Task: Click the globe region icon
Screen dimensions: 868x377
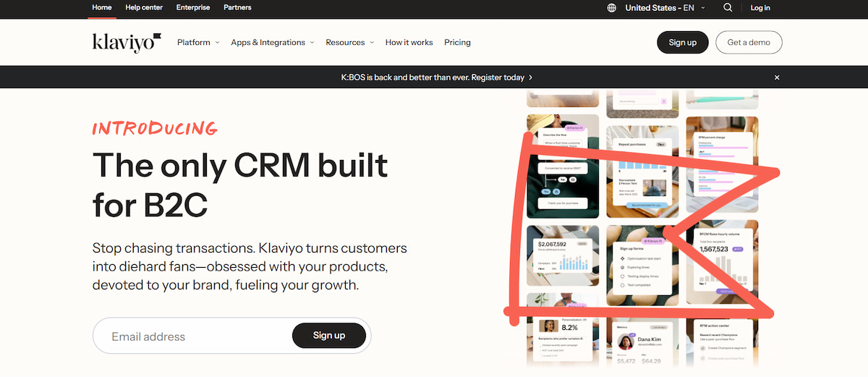Action: coord(612,8)
